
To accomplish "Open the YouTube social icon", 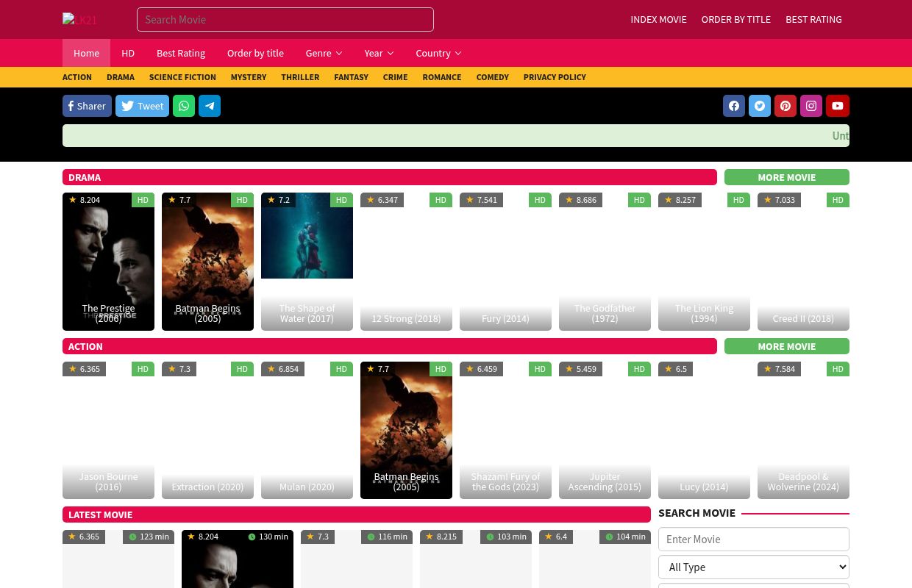I will (838, 106).
